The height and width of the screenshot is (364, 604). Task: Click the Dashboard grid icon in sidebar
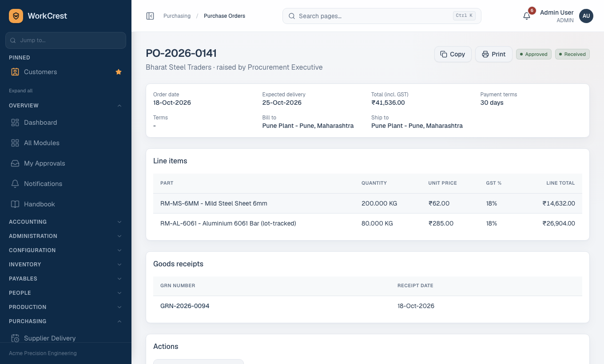point(15,123)
